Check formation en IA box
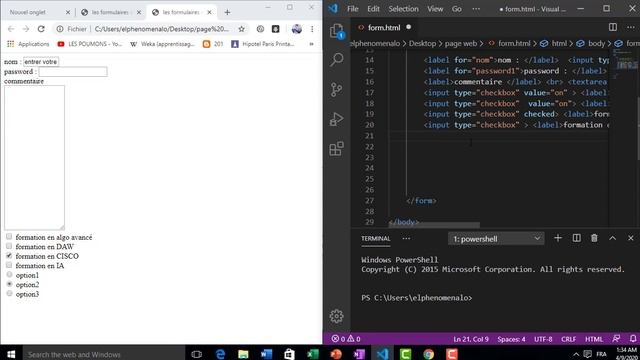640x360 pixels. (x=9, y=265)
